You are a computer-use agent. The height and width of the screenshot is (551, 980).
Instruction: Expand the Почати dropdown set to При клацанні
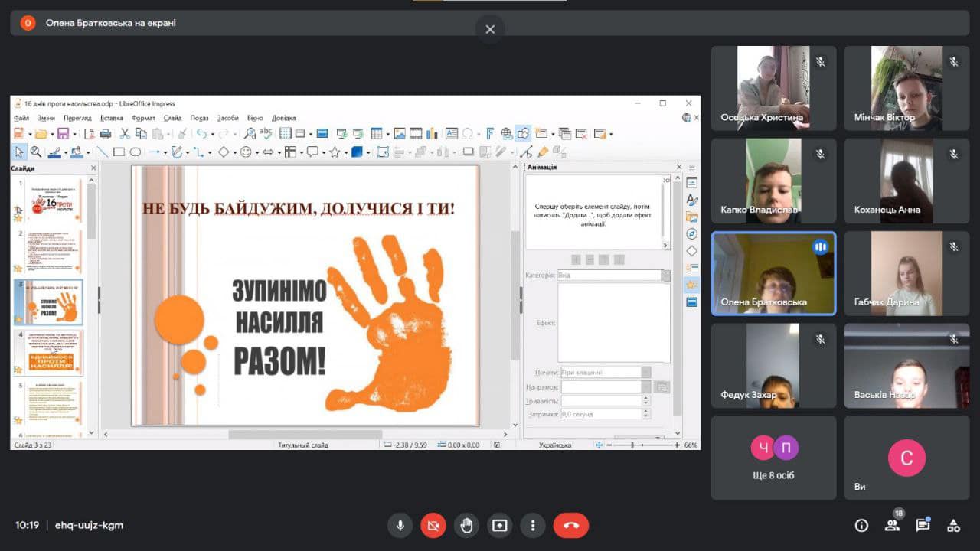pos(645,373)
